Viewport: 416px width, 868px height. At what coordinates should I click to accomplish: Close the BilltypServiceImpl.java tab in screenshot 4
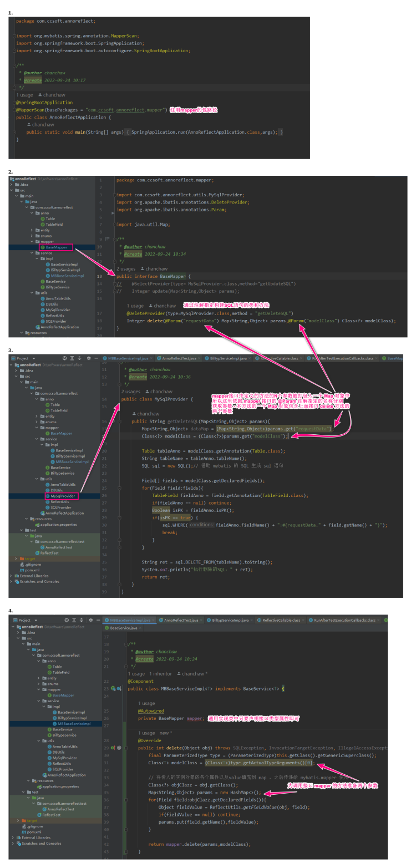click(251, 620)
